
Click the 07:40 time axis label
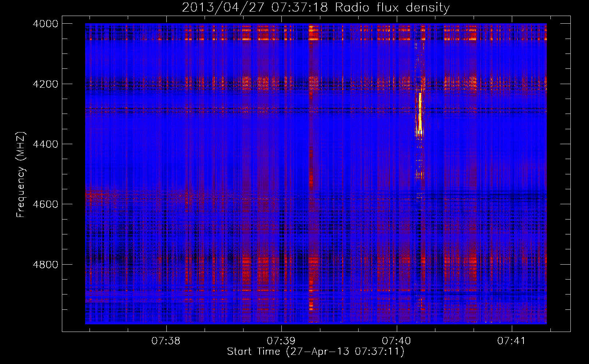pyautogui.click(x=396, y=341)
